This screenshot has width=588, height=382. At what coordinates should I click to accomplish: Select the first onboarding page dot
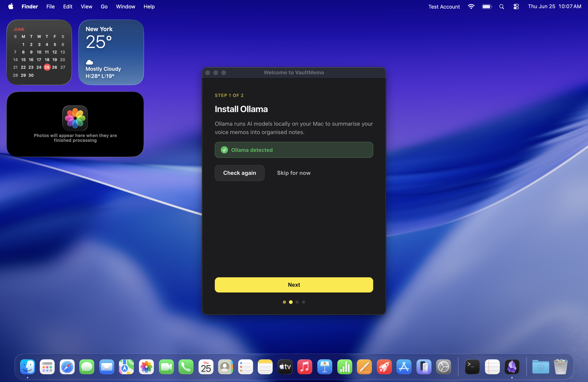284,302
